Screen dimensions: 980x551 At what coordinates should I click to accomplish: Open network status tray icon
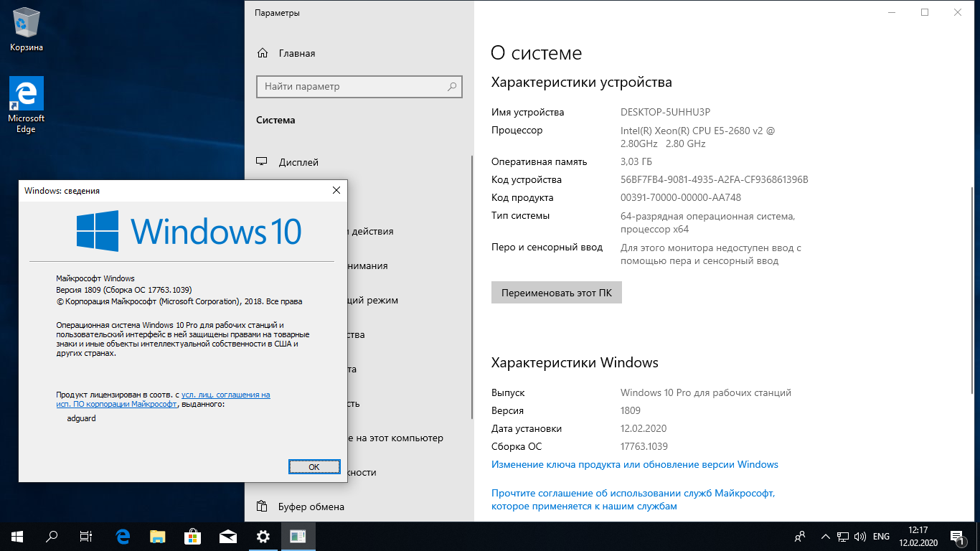(x=842, y=537)
